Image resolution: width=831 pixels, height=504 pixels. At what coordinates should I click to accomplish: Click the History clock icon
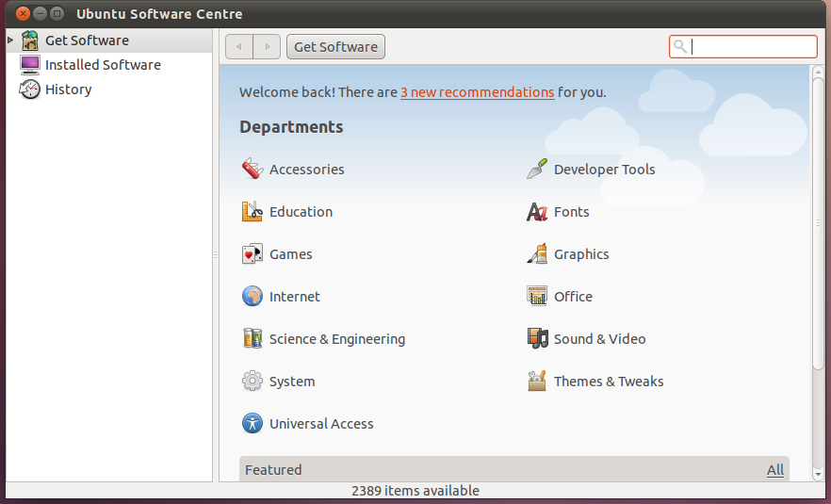click(x=30, y=89)
